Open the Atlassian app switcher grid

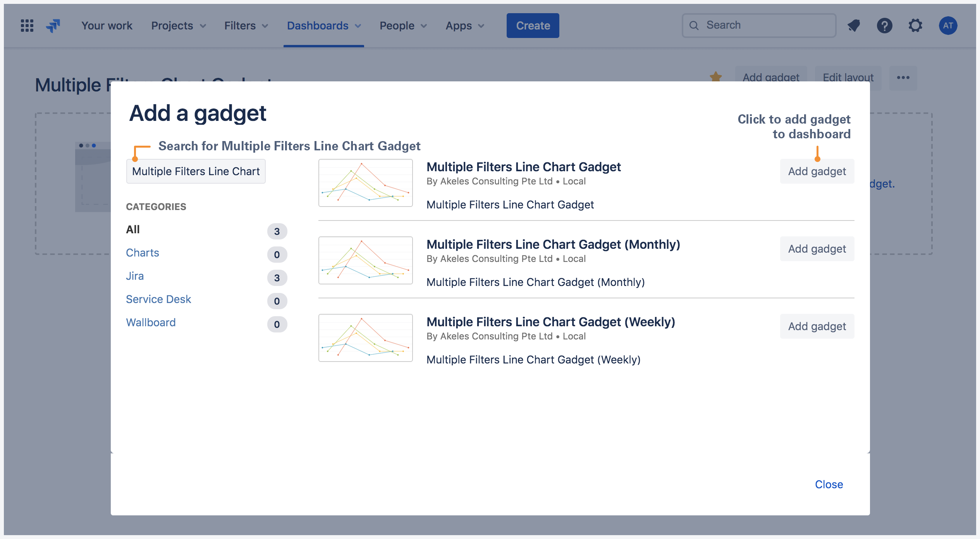click(26, 25)
